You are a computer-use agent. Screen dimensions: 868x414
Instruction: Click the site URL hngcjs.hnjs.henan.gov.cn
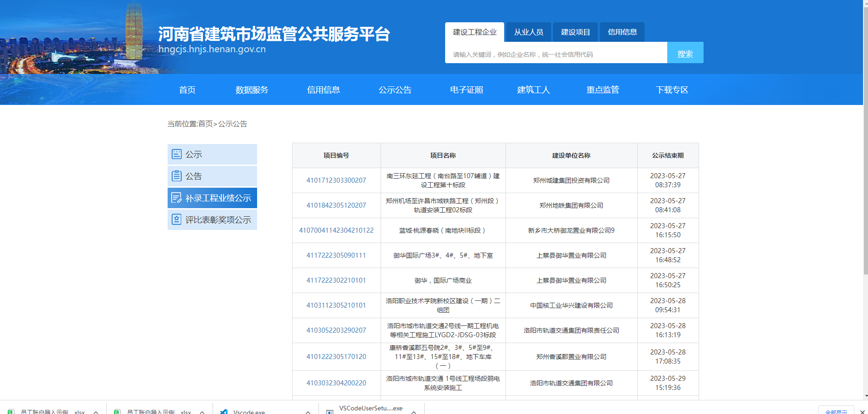(x=212, y=49)
